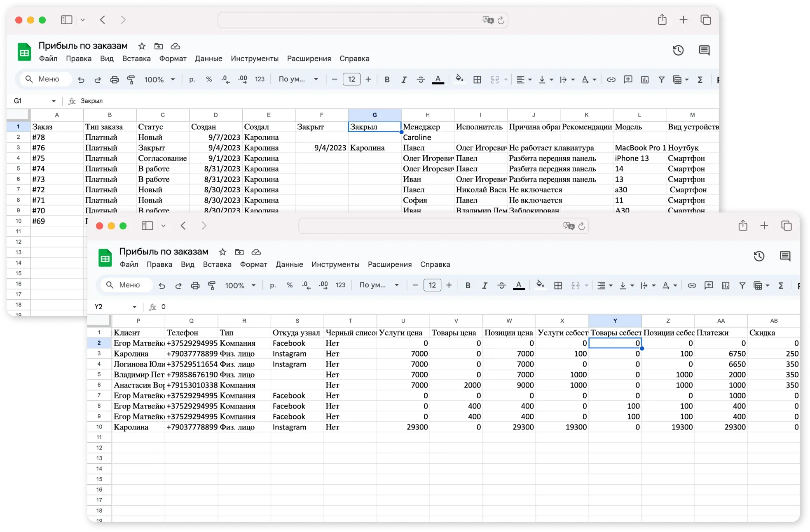Click the borders icon in the top window toolbar
Screen dimensions: 810x532
477,79
